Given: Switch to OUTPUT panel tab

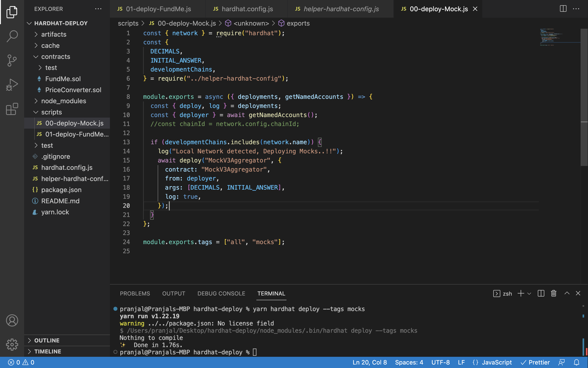Looking at the screenshot, I should tap(173, 294).
